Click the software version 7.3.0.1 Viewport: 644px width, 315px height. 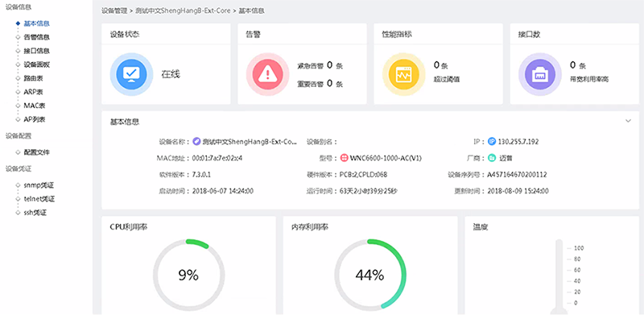(201, 174)
